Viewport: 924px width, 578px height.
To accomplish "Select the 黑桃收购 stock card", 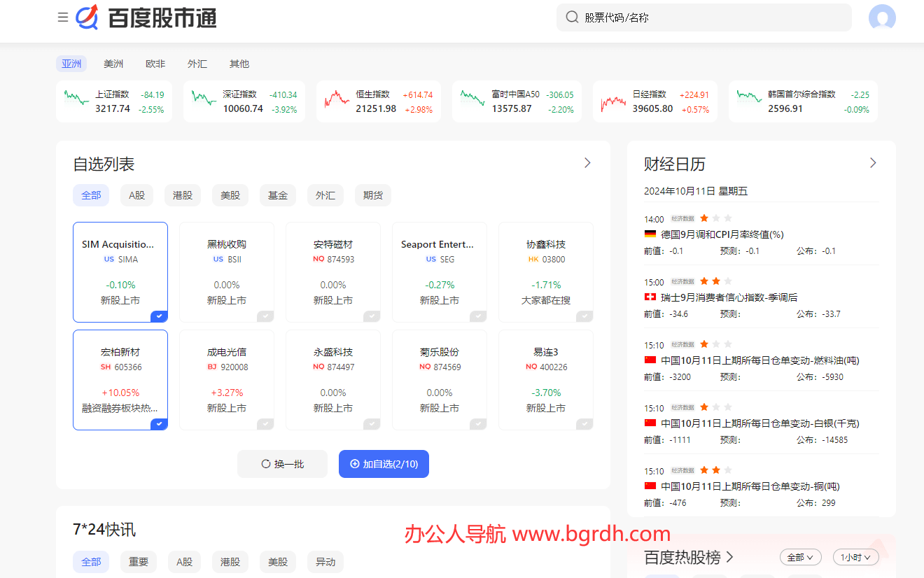I will (227, 272).
